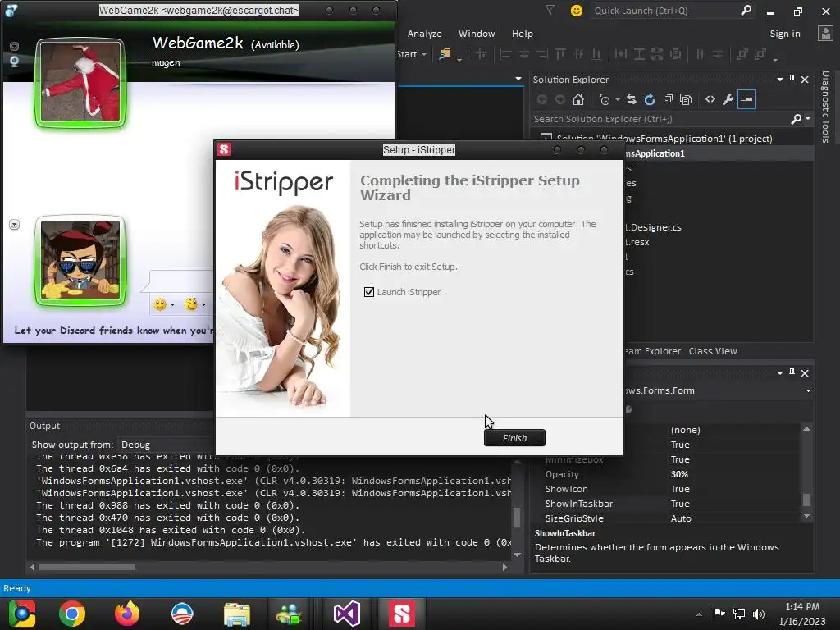
Task: Close the Properties panel
Action: pyautogui.click(x=805, y=373)
